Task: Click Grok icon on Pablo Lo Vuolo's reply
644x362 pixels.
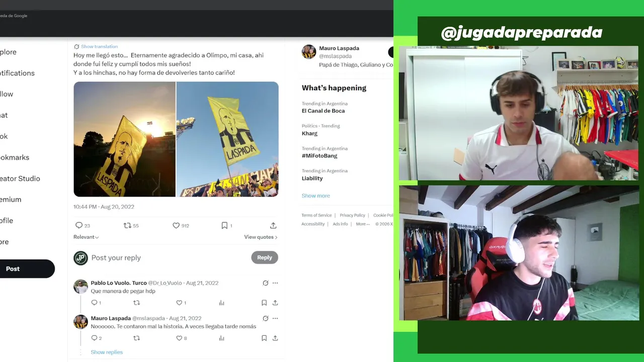Action: tap(266, 283)
